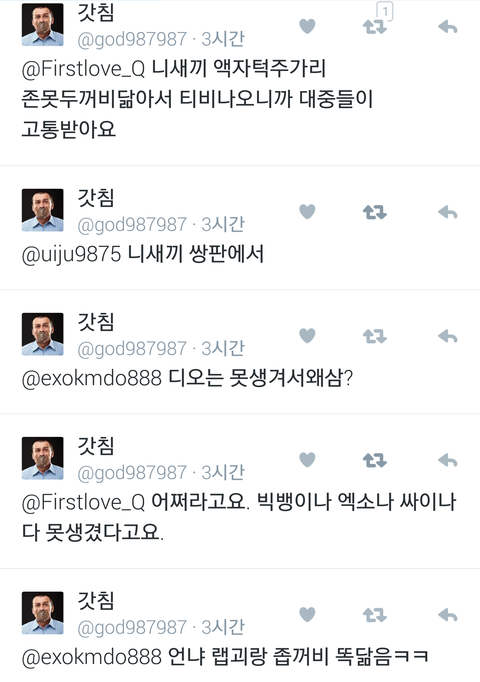Retweet the first tweet with 1 retweet

click(x=374, y=27)
